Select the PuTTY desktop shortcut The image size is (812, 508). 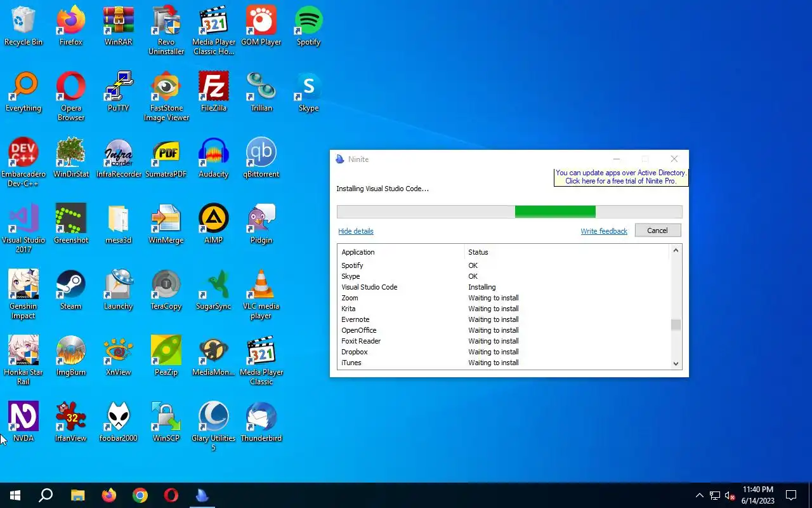click(119, 93)
